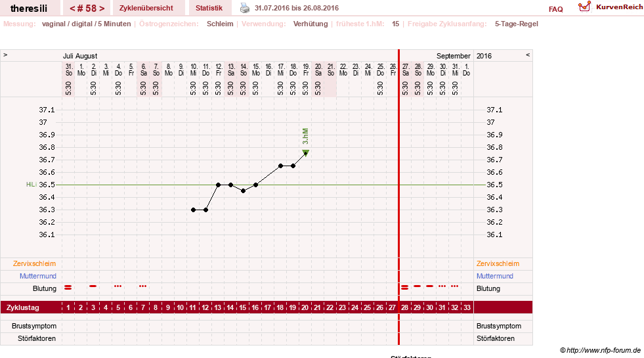Click the Zyklustag row header
The height and width of the screenshot is (358, 644).
(23, 307)
